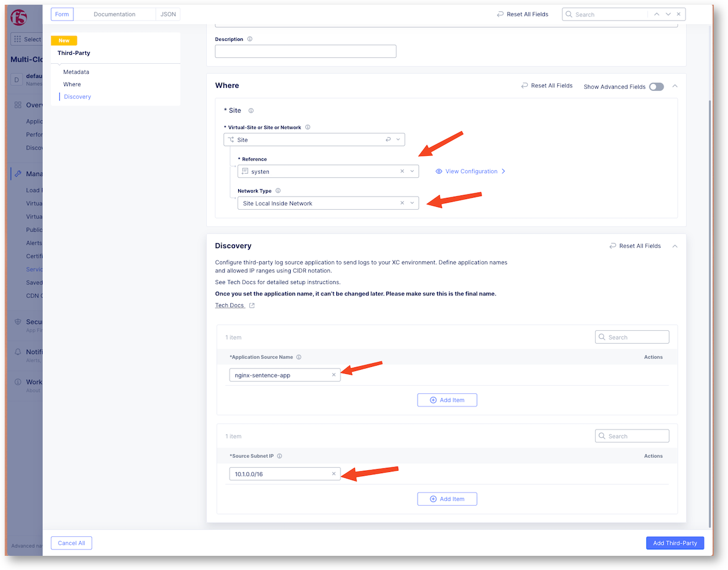Open the Network Type dropdown arrow

click(x=412, y=203)
